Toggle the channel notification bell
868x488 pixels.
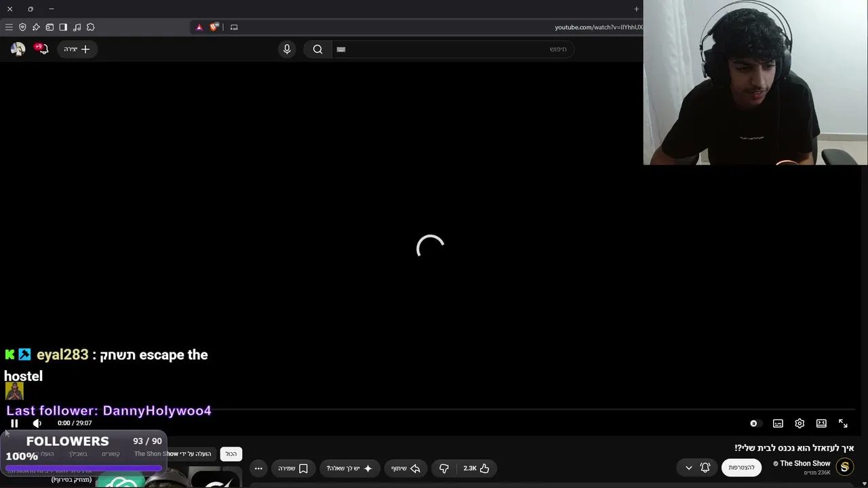705,468
